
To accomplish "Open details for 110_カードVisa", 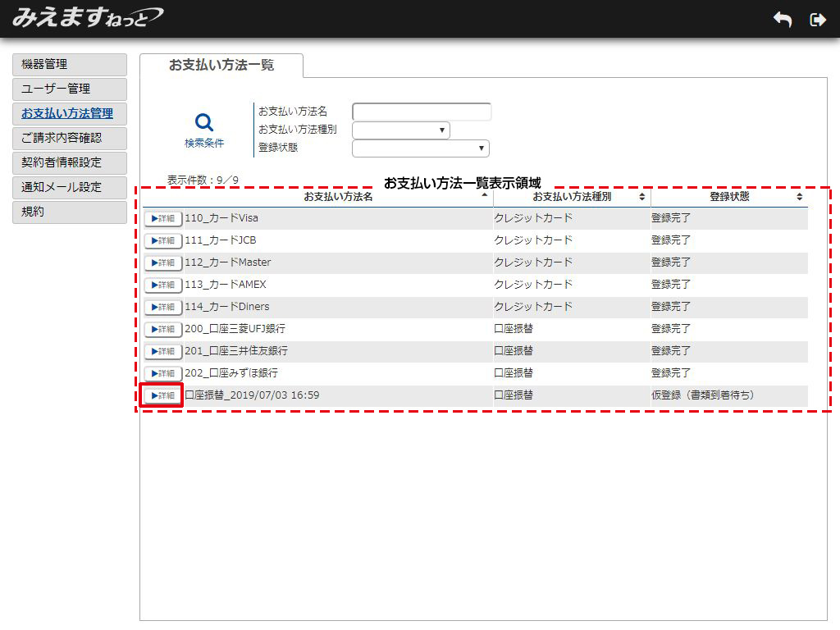I will click(163, 218).
